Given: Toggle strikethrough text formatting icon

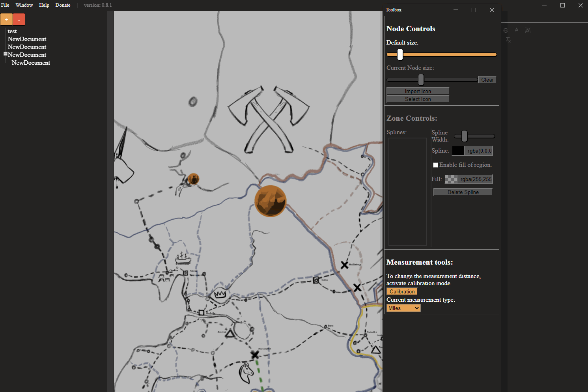Looking at the screenshot, I should (x=506, y=30).
